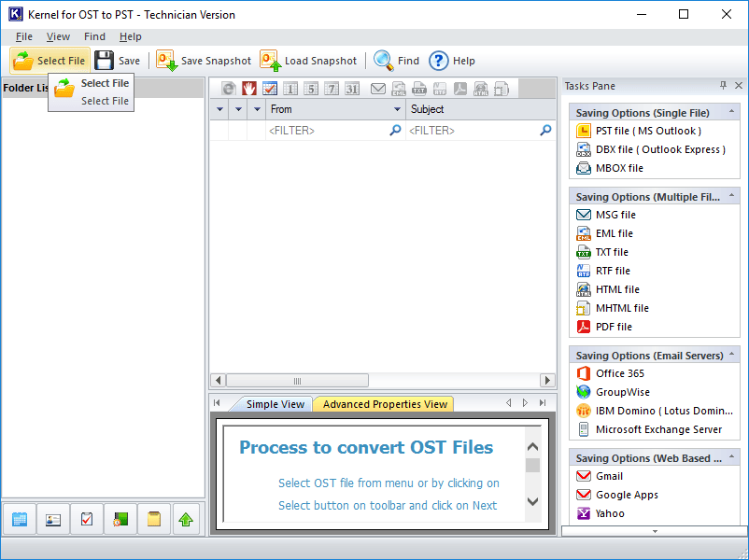Click down arrow in preview pane scrollbar

(532, 501)
